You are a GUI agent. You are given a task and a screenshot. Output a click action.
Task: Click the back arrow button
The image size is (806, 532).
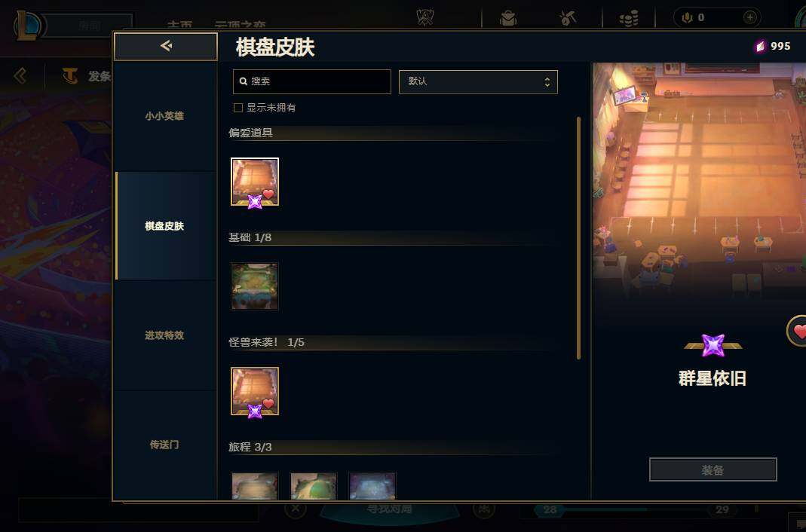pos(166,46)
